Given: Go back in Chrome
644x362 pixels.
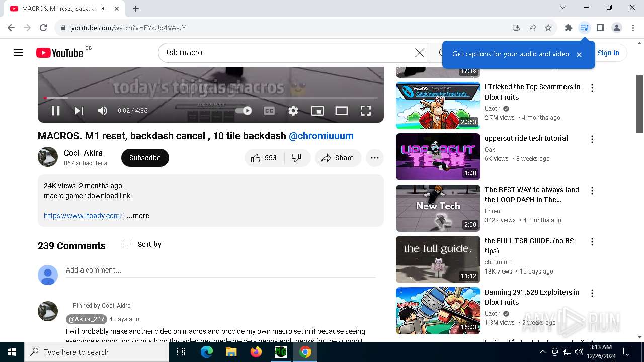Looking at the screenshot, I should click(11, 28).
